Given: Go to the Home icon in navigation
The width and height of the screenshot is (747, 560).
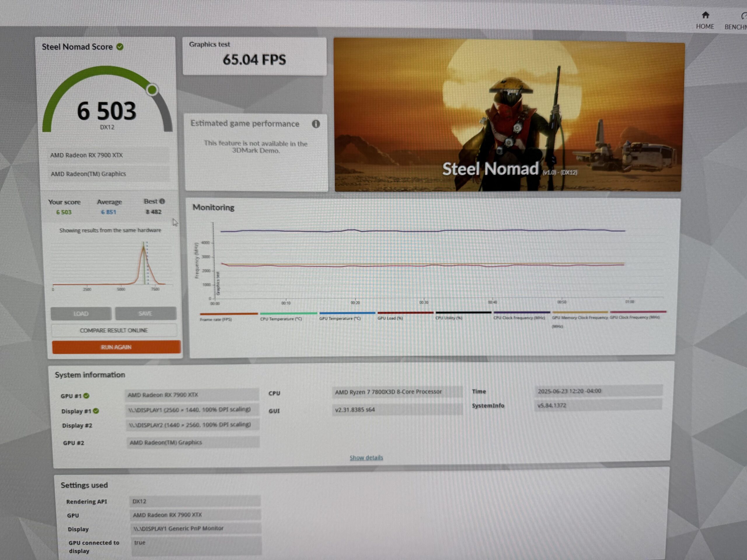Looking at the screenshot, I should pos(705,15).
